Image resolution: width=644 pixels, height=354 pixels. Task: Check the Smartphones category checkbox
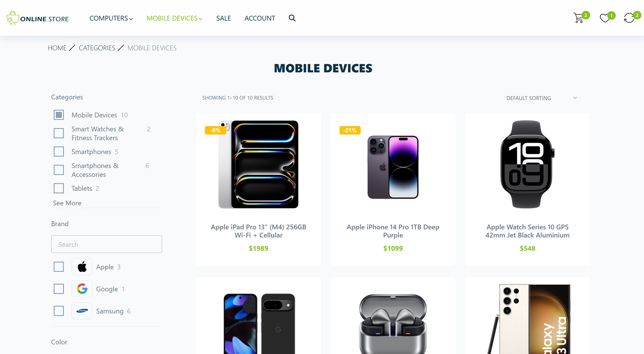coord(59,151)
